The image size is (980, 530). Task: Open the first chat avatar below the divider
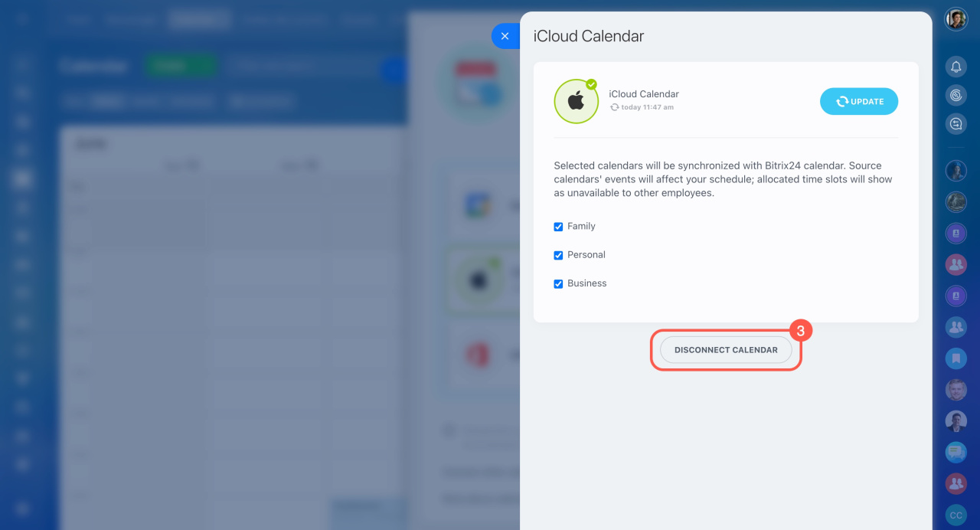(955, 170)
